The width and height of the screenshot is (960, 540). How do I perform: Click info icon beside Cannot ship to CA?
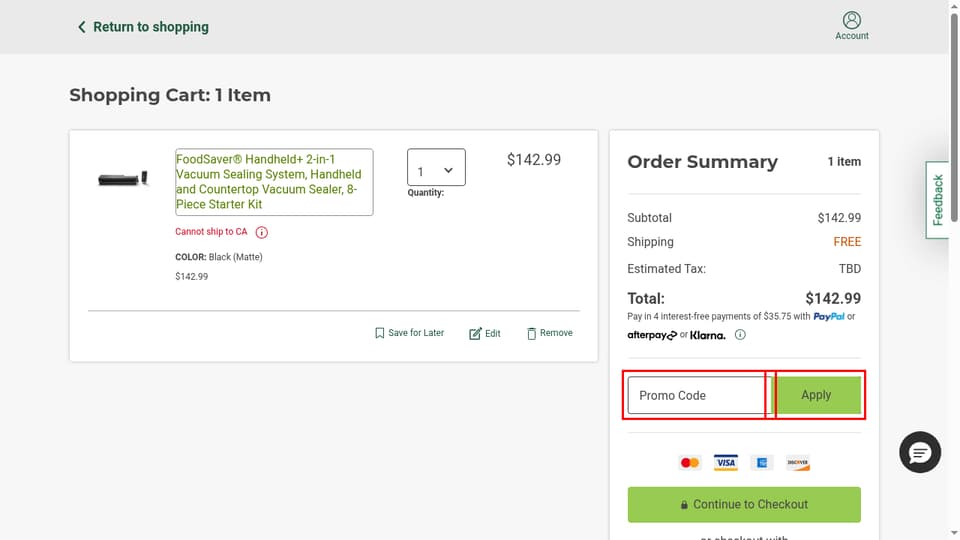tap(261, 232)
